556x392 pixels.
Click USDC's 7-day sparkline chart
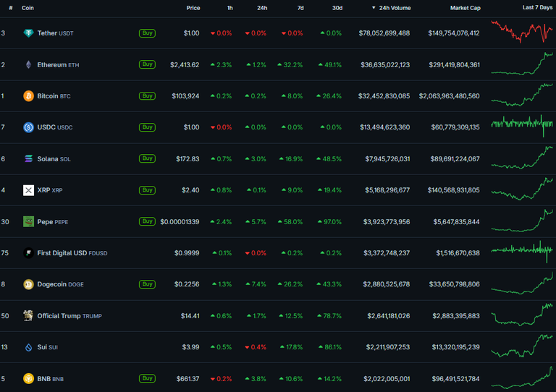pyautogui.click(x=521, y=126)
